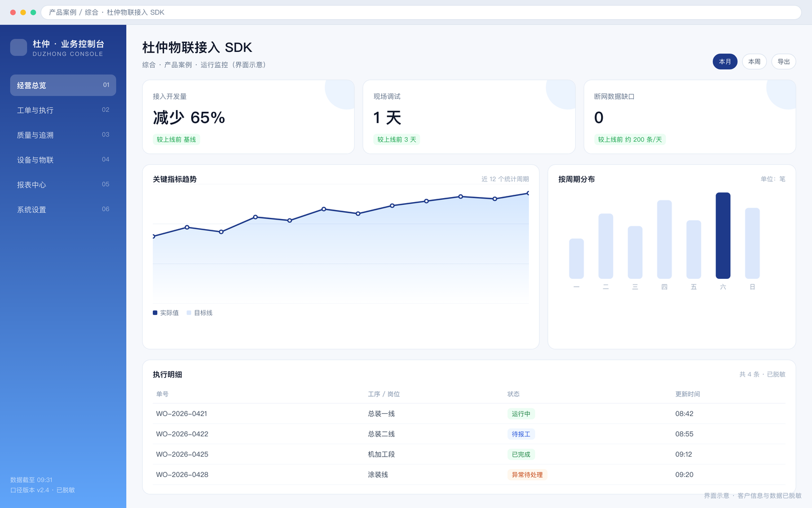Screen dimensions: 812x508
Task: Open the 现场调试 metric card
Action: 469,117
